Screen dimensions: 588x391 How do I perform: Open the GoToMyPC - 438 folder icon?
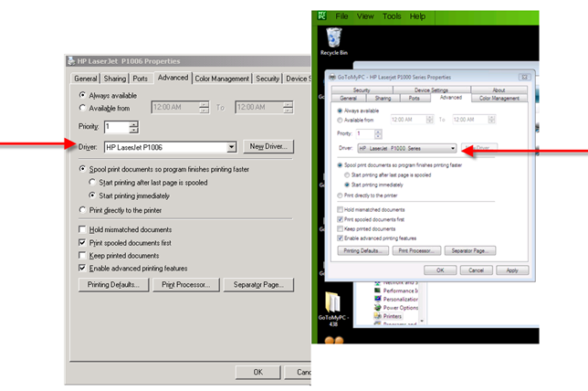coord(333,309)
